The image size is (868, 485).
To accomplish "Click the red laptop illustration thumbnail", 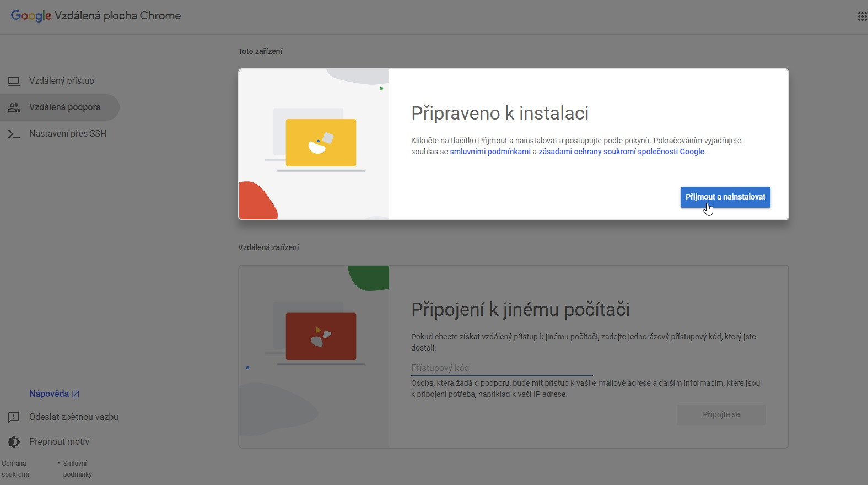I will coord(321,337).
